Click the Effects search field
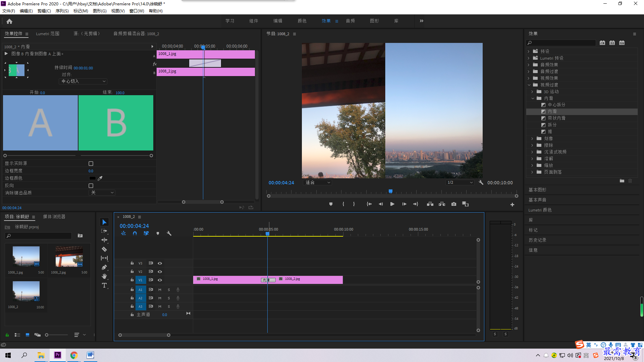 (x=561, y=43)
